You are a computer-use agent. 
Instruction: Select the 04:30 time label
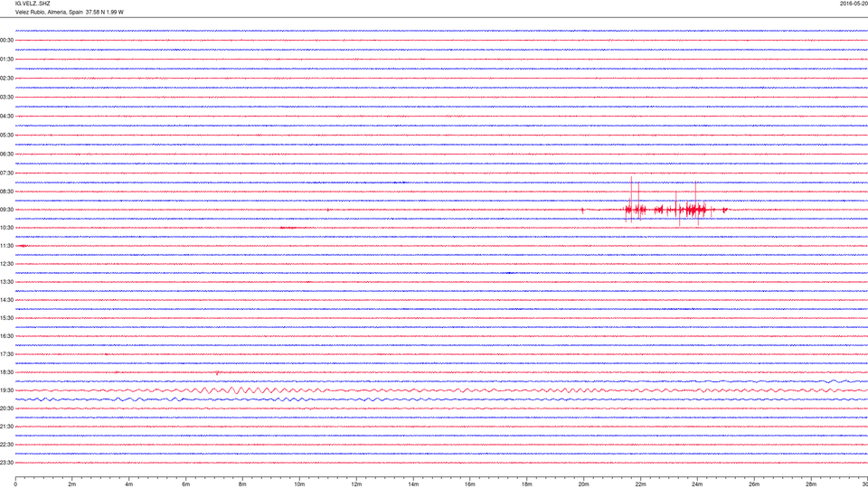tap(6, 117)
